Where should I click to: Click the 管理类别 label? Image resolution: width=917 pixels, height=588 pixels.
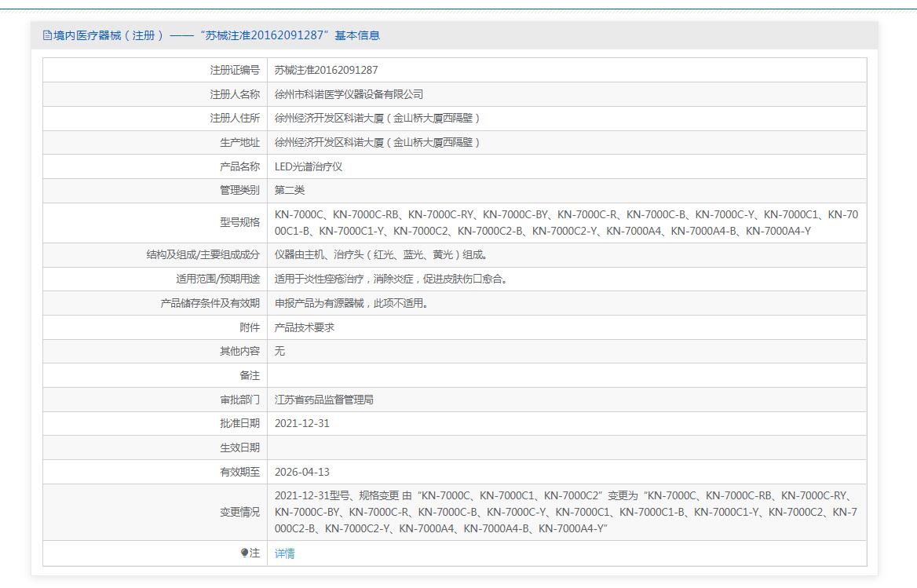coord(239,191)
